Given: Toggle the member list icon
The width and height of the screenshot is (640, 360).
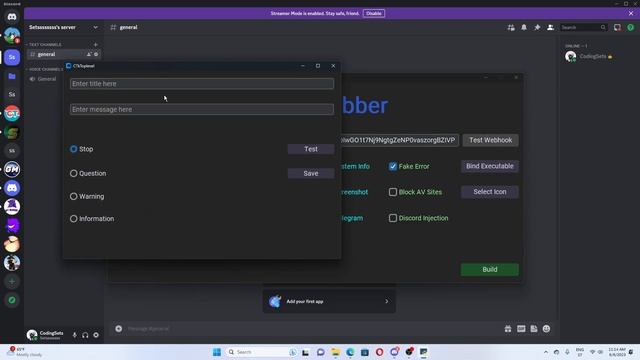Looking at the screenshot, I should click(x=550, y=27).
